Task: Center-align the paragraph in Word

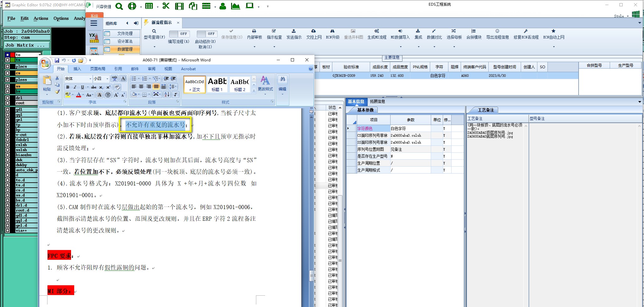Action: [x=141, y=87]
